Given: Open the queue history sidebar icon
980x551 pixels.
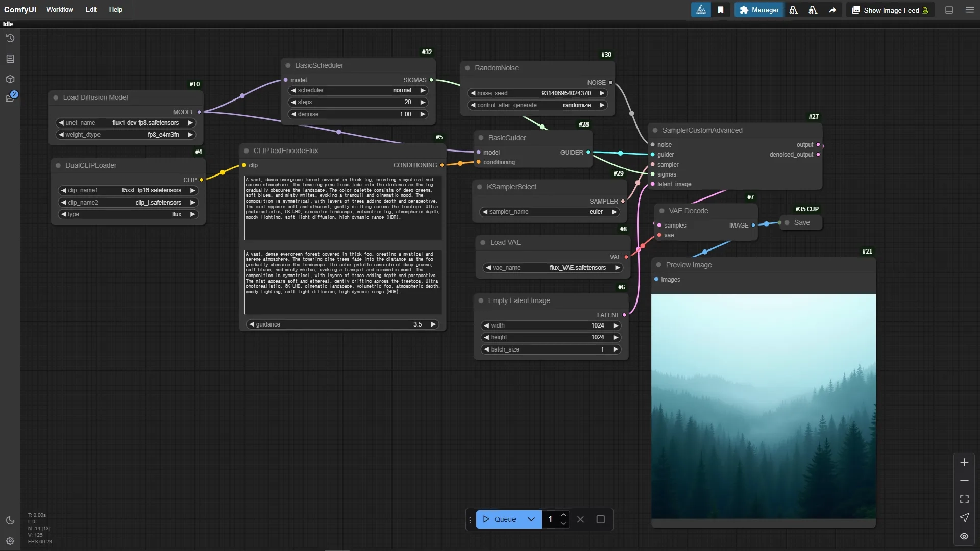Looking at the screenshot, I should coord(10,38).
